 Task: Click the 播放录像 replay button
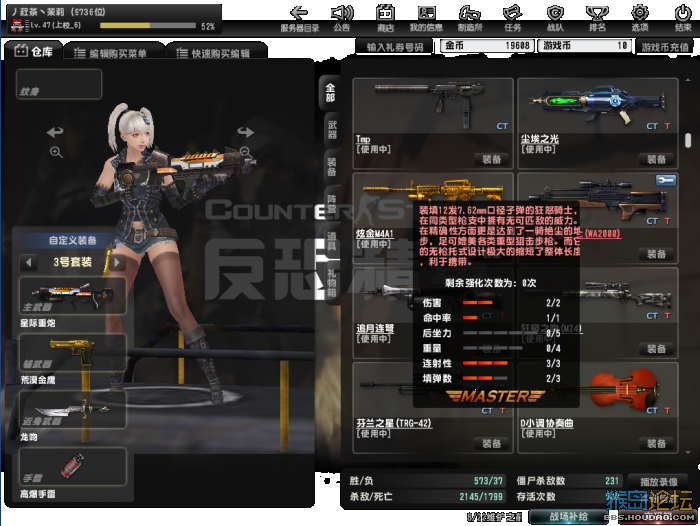pos(659,482)
